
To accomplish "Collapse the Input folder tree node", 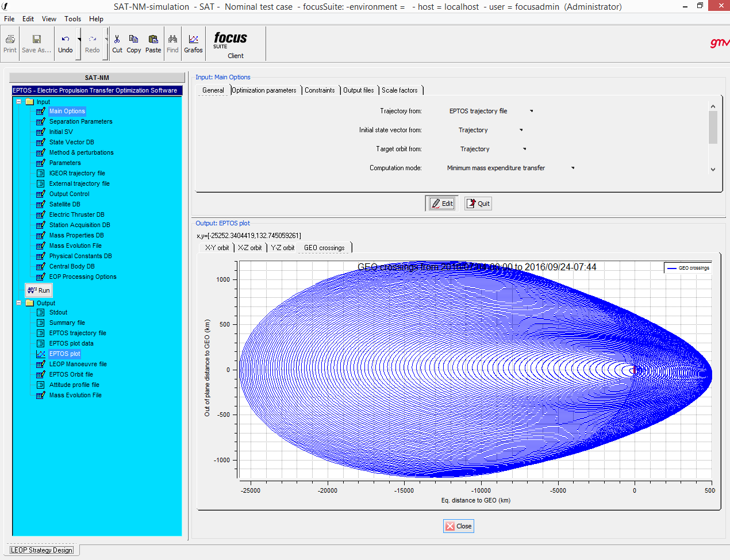I will point(19,102).
